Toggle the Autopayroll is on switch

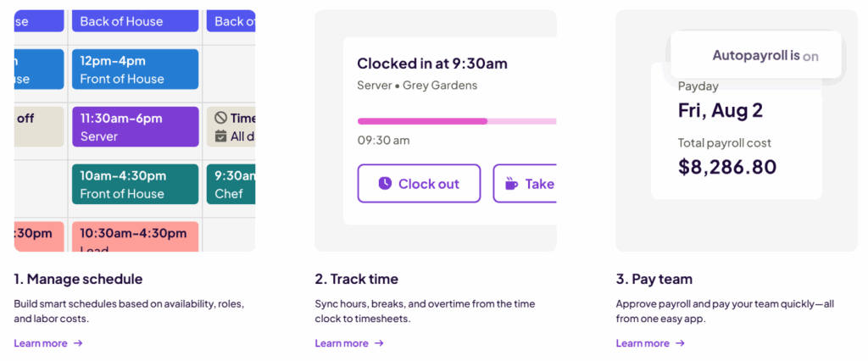tap(756, 56)
